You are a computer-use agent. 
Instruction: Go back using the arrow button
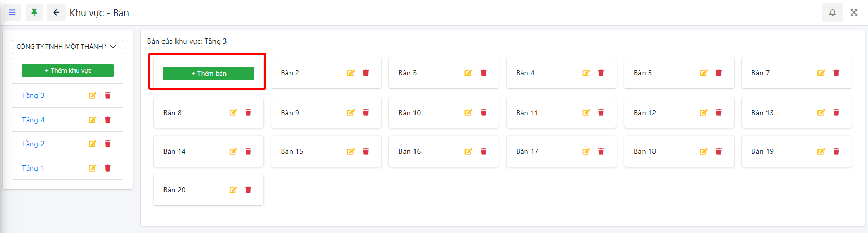coord(56,12)
